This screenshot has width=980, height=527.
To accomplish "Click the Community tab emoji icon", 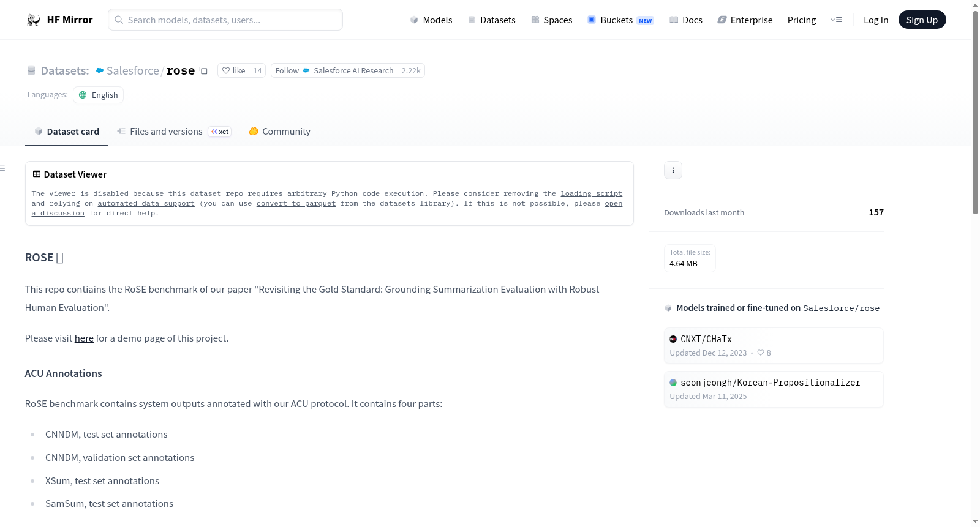I will 254,132.
